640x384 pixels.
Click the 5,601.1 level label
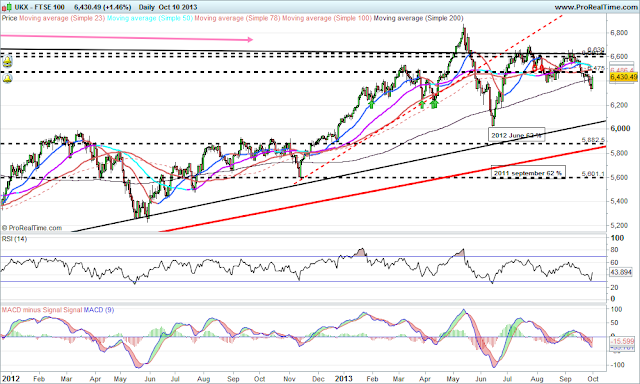tap(593, 174)
